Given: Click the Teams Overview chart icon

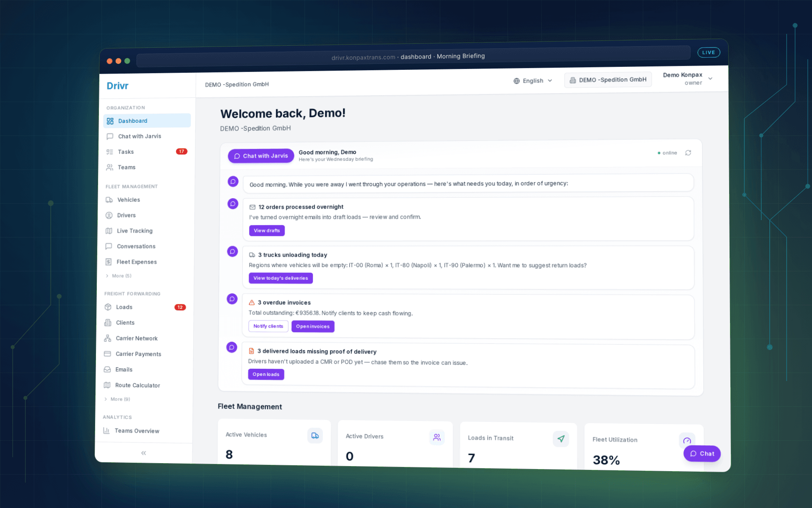Looking at the screenshot, I should [x=107, y=431].
